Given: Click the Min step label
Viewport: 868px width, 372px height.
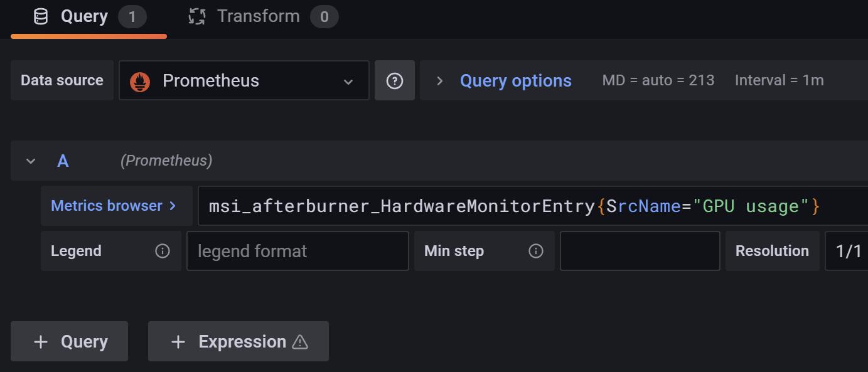Looking at the screenshot, I should 454,251.
